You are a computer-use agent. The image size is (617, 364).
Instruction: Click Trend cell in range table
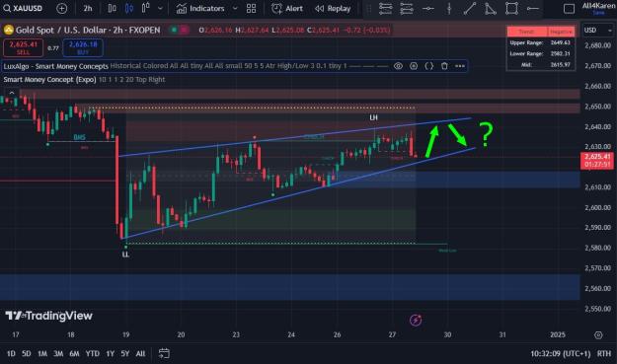point(527,32)
